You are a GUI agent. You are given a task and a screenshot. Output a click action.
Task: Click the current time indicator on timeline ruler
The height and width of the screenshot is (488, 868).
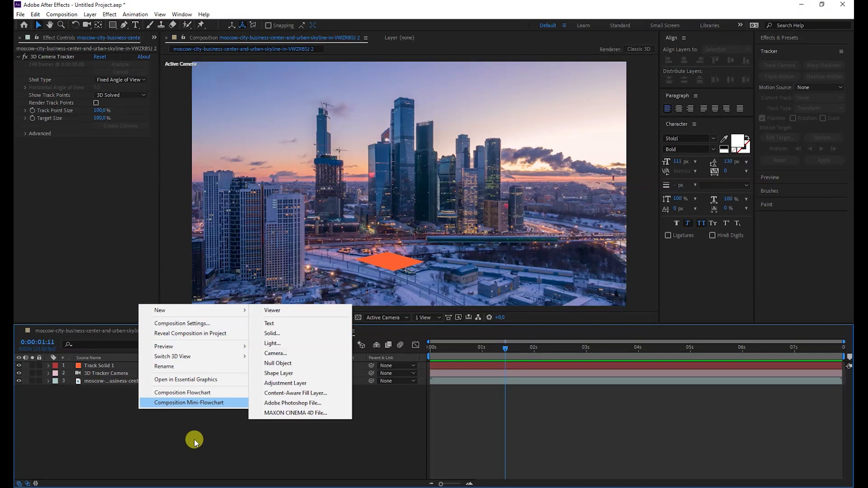[505, 348]
